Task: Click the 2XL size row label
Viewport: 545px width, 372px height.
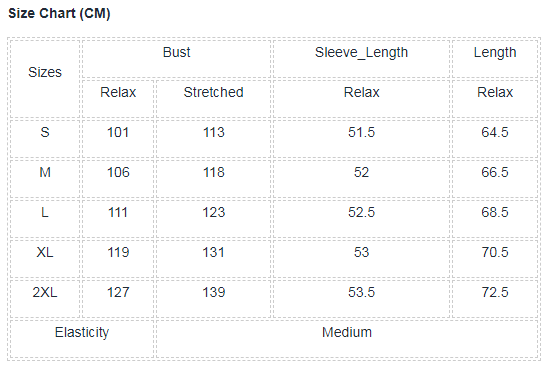Action: (45, 292)
